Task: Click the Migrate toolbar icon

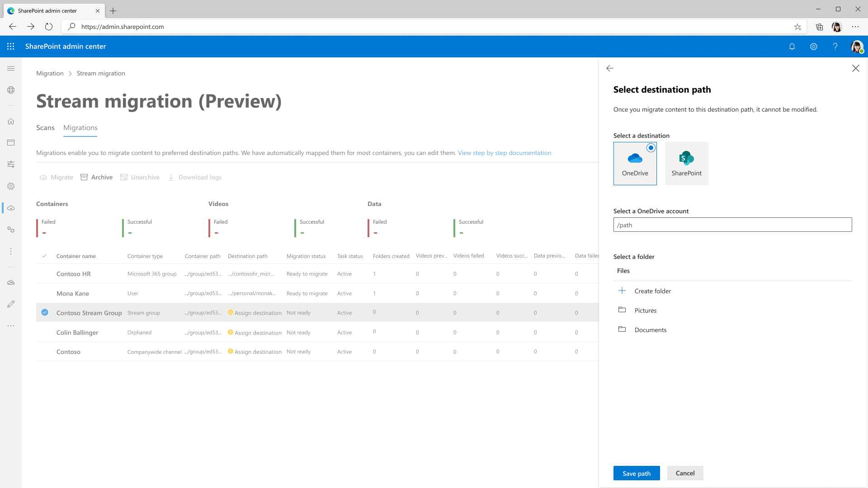Action: [56, 177]
